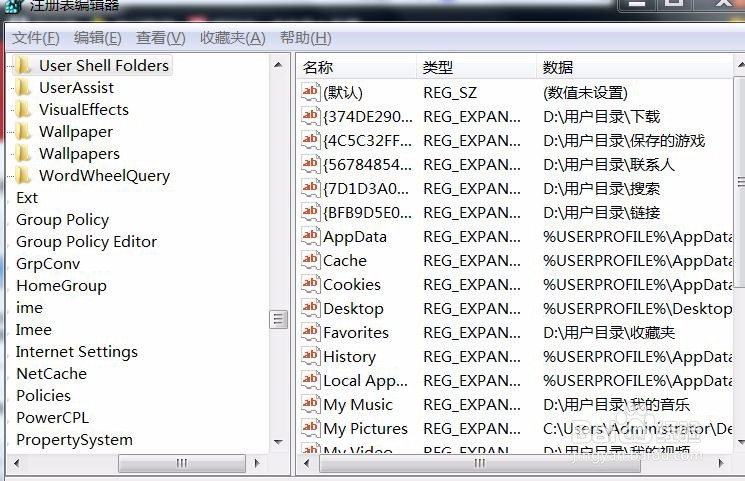Click the Desktop value icon
745x481 pixels.
(x=311, y=308)
